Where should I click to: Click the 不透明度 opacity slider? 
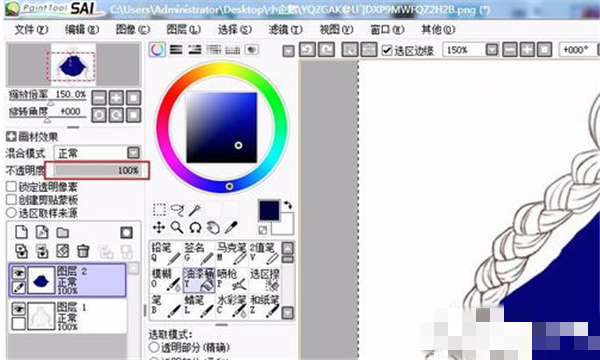[97, 170]
